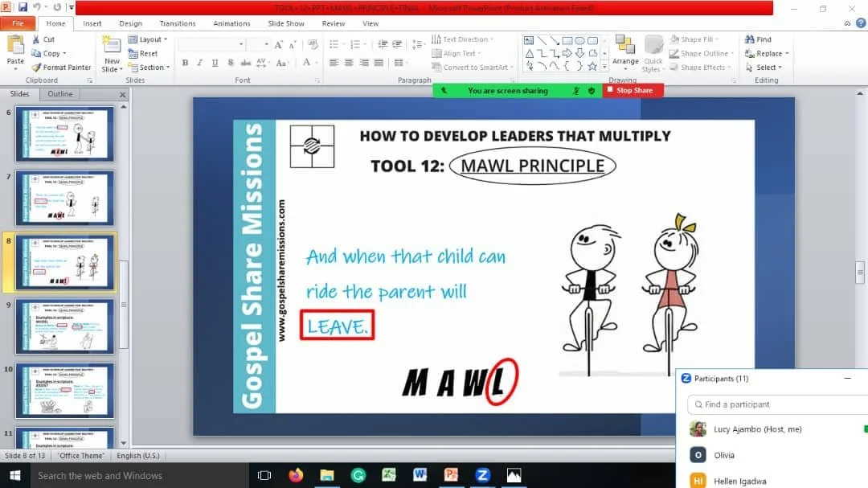Justify the paragraph text
The image size is (868, 488).
[x=379, y=63]
